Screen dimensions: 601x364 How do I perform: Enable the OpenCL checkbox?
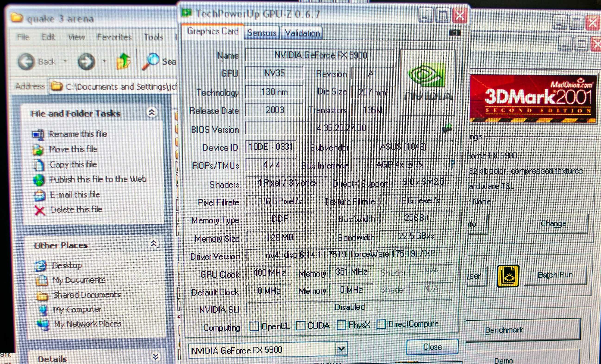coord(254,326)
